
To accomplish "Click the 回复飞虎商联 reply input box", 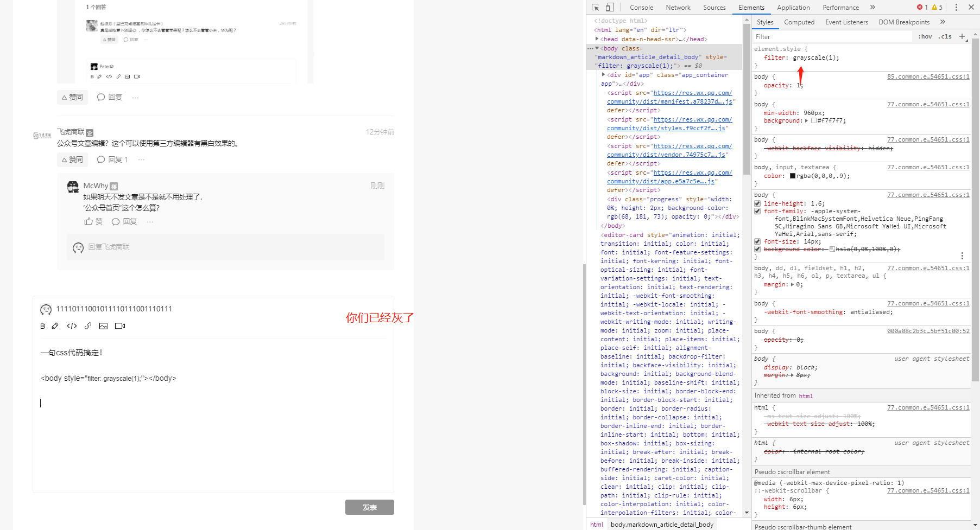I will [x=225, y=247].
